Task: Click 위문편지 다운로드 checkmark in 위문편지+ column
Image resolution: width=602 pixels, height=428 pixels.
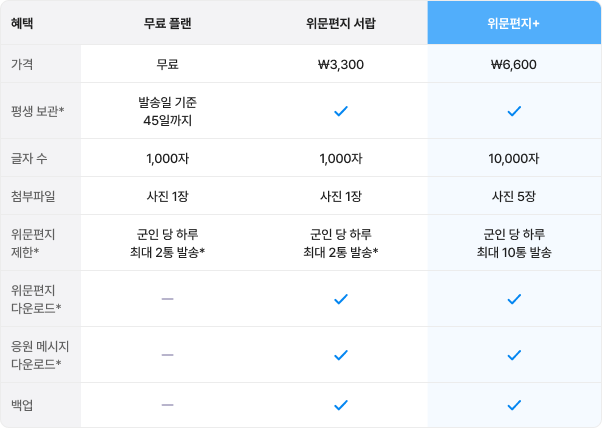Action: (514, 299)
